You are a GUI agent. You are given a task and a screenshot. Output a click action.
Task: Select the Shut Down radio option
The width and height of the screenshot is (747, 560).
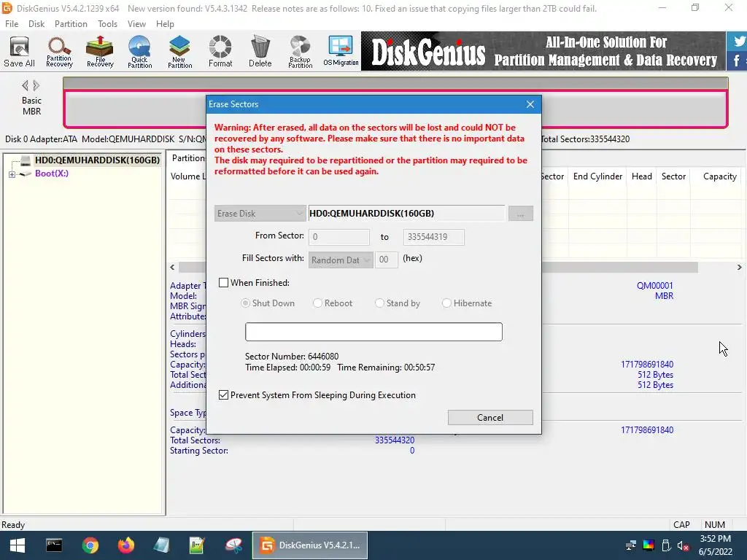(x=245, y=303)
